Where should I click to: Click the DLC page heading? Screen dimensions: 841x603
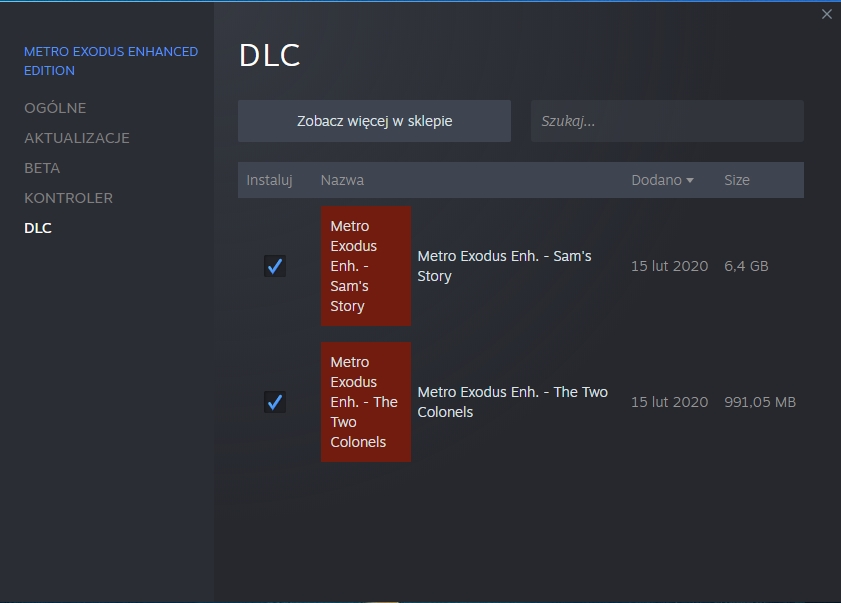[269, 55]
